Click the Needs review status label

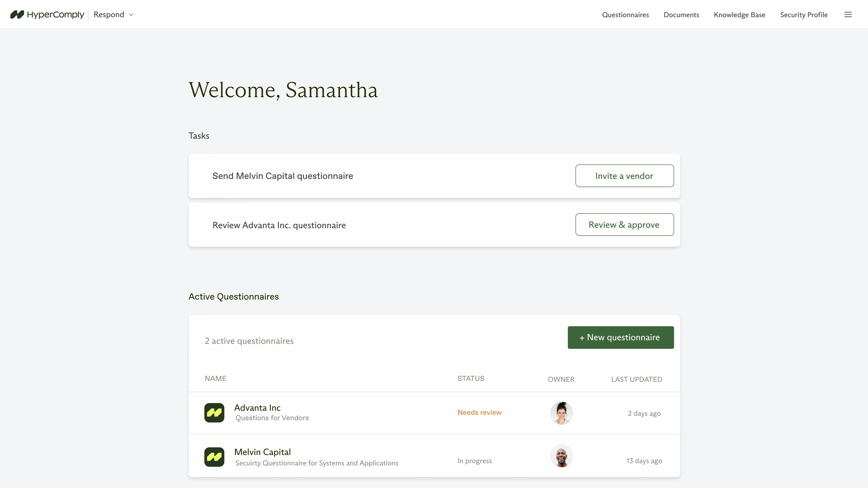(x=479, y=412)
